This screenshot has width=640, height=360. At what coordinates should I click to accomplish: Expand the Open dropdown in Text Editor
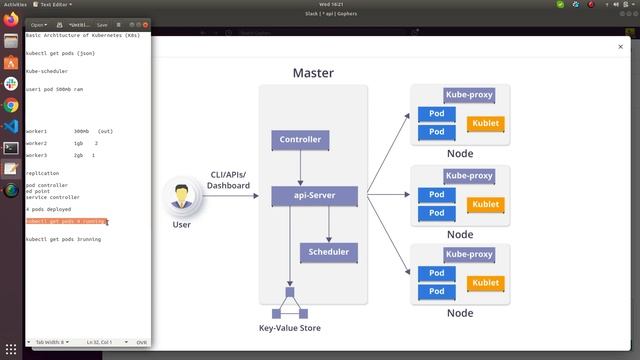pos(39,25)
